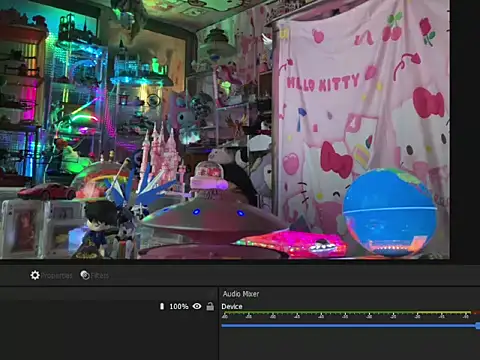Click the 100% battery percentage label
The width and height of the screenshot is (480, 360).
[179, 306]
